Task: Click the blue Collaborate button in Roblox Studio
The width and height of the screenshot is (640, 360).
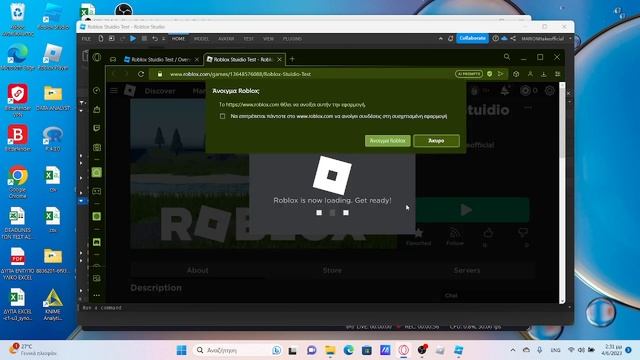Action: [x=472, y=38]
